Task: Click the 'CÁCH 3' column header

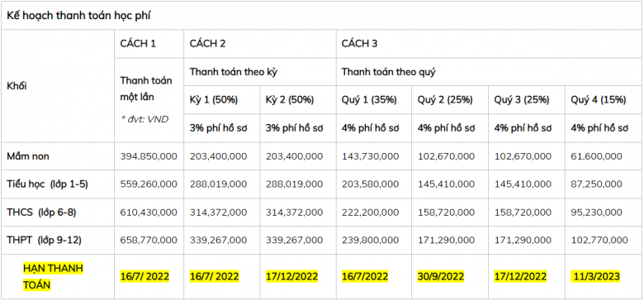Action: tap(359, 44)
